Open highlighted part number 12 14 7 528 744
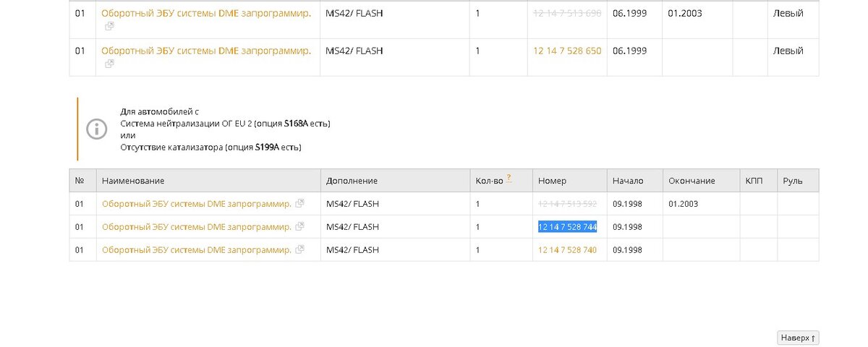Image resolution: width=868 pixels, height=347 pixels. tap(567, 227)
